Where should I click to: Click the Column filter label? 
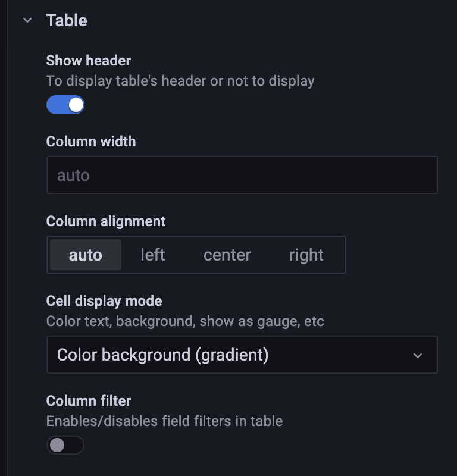click(89, 401)
